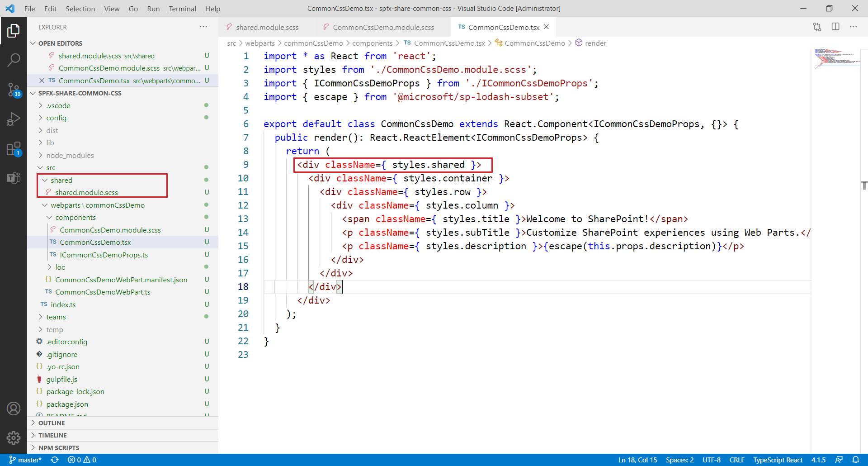The height and width of the screenshot is (466, 868).
Task: Expand the node_modules folder
Action: 70,155
